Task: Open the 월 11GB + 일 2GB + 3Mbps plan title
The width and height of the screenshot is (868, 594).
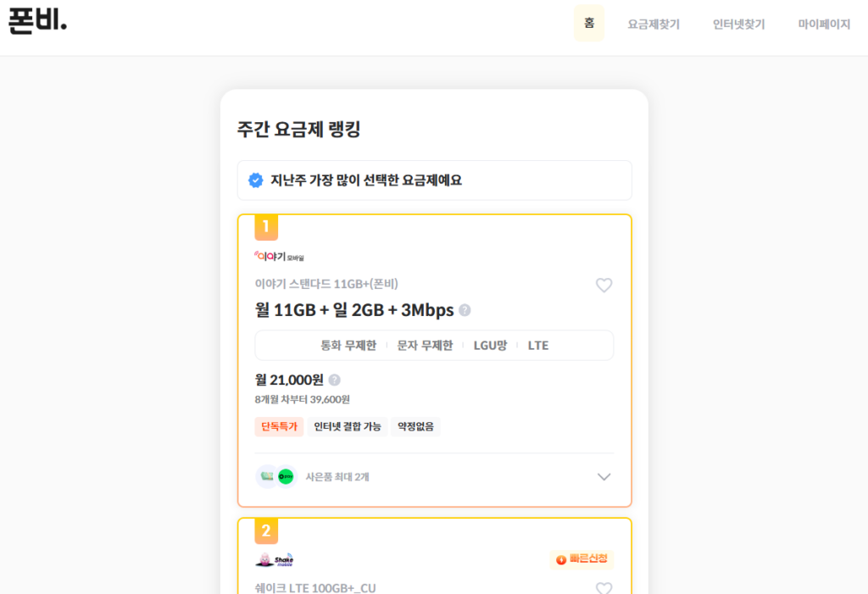Action: click(354, 310)
